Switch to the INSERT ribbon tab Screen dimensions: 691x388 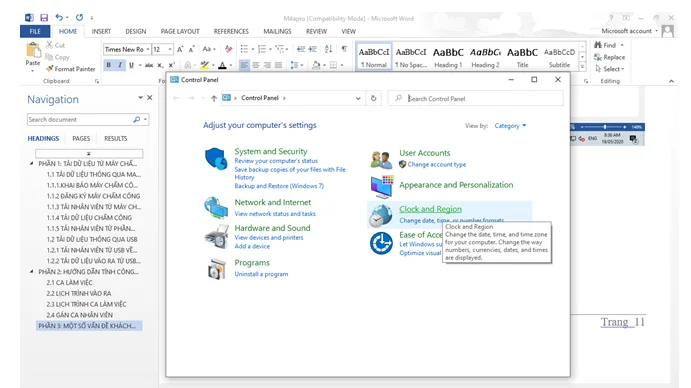point(101,31)
